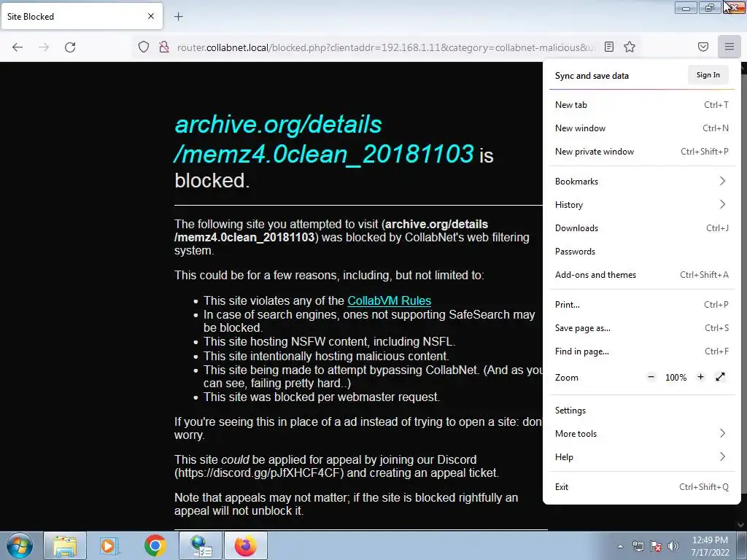Image resolution: width=747 pixels, height=560 pixels.
Task: Open Action Center flag tray icon
Action: click(656, 547)
